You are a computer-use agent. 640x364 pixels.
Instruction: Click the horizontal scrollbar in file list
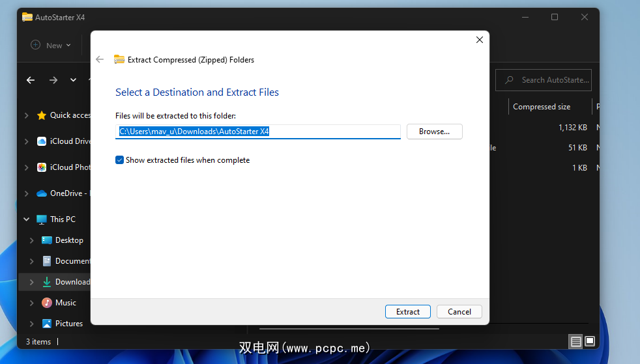[349, 329]
